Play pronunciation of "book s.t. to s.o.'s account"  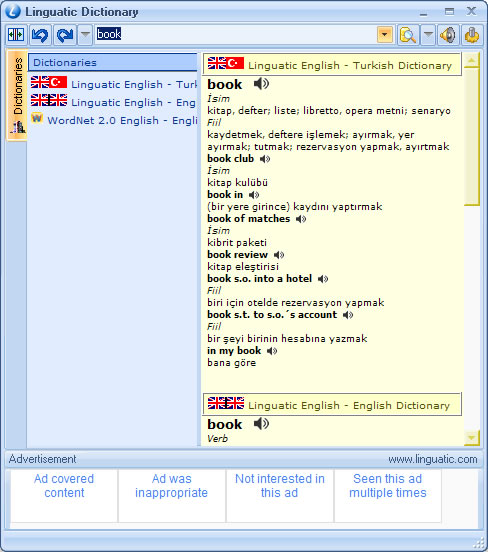pyautogui.click(x=348, y=315)
